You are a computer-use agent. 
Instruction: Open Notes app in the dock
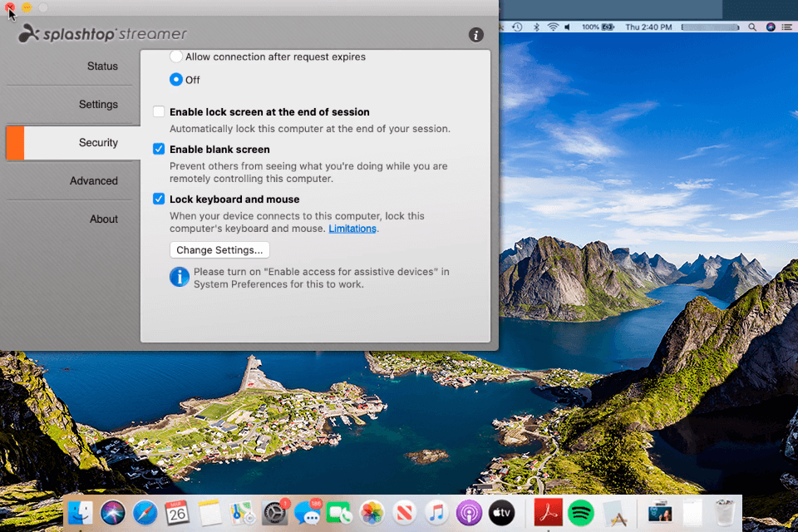[x=209, y=512]
